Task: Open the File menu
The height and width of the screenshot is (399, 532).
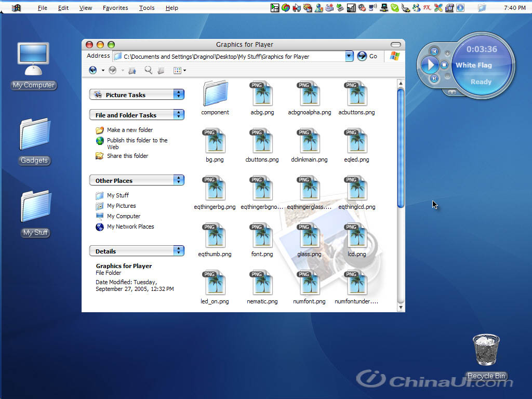Action: click(x=43, y=8)
